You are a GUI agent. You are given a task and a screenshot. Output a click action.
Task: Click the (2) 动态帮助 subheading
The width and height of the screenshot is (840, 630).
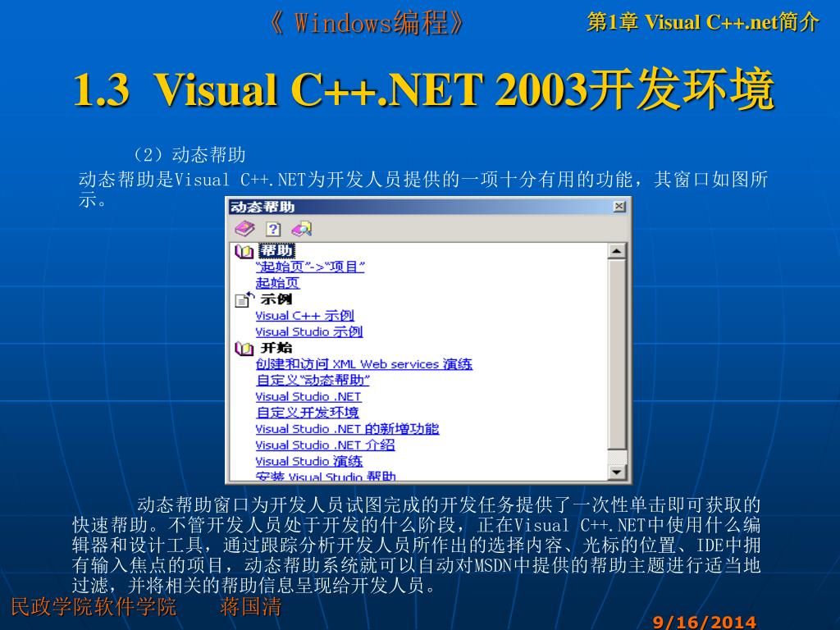click(189, 155)
